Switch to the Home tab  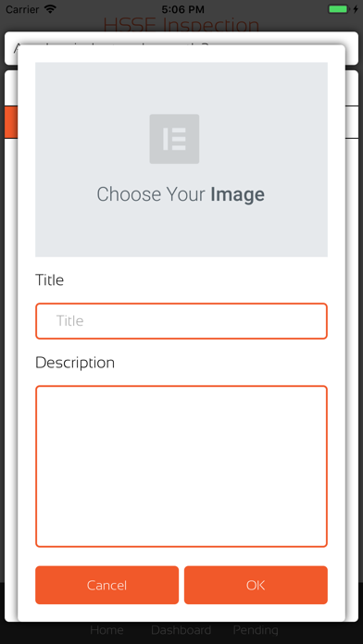(106, 630)
